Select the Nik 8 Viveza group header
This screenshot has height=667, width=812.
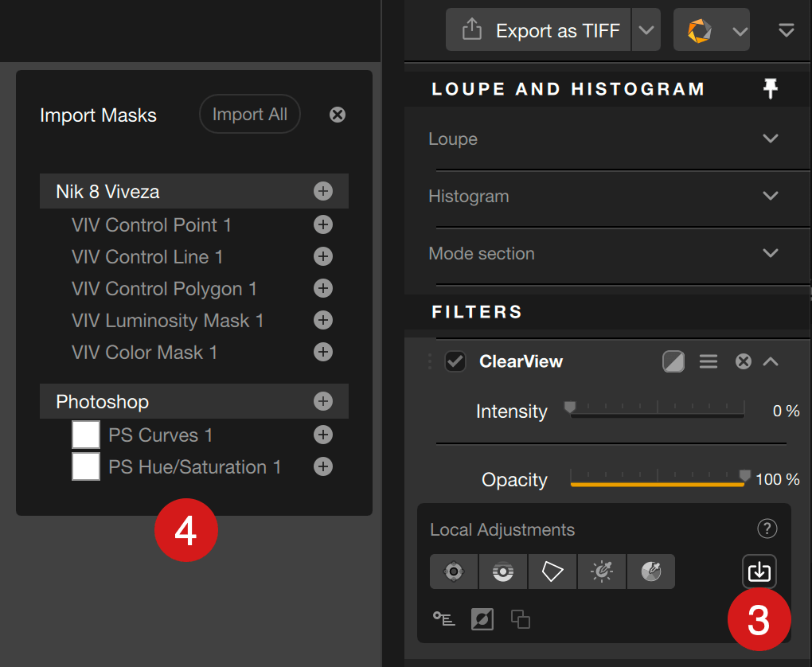[x=194, y=191]
